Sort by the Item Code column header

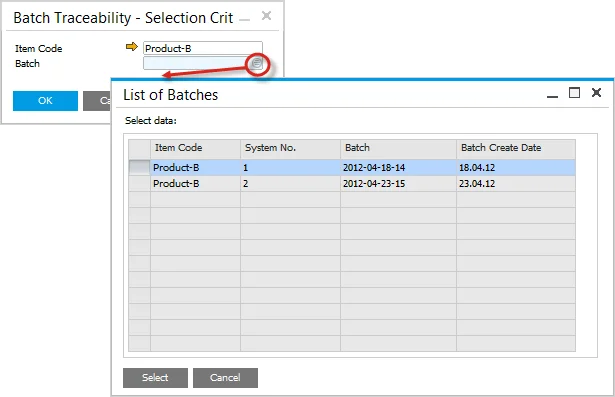[x=195, y=148]
